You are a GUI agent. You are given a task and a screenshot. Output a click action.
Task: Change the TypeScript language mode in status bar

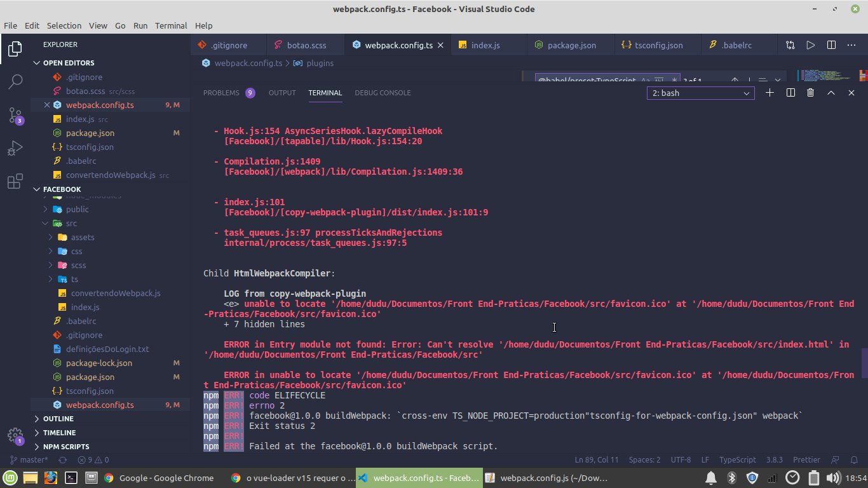[x=737, y=459]
